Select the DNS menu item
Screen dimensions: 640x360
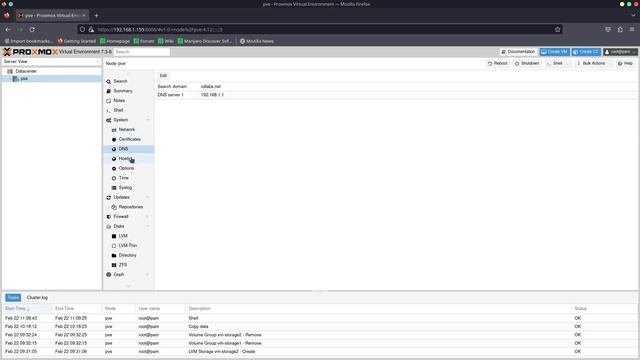coord(123,149)
